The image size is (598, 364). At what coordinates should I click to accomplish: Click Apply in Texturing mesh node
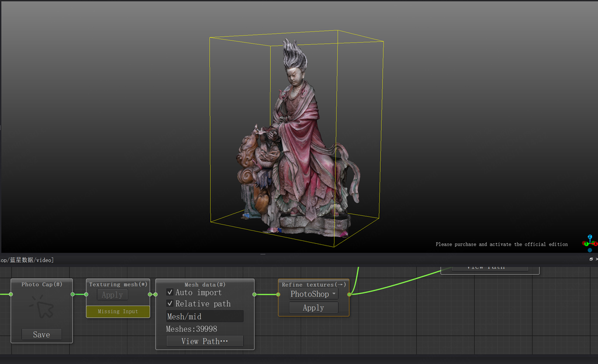point(112,295)
